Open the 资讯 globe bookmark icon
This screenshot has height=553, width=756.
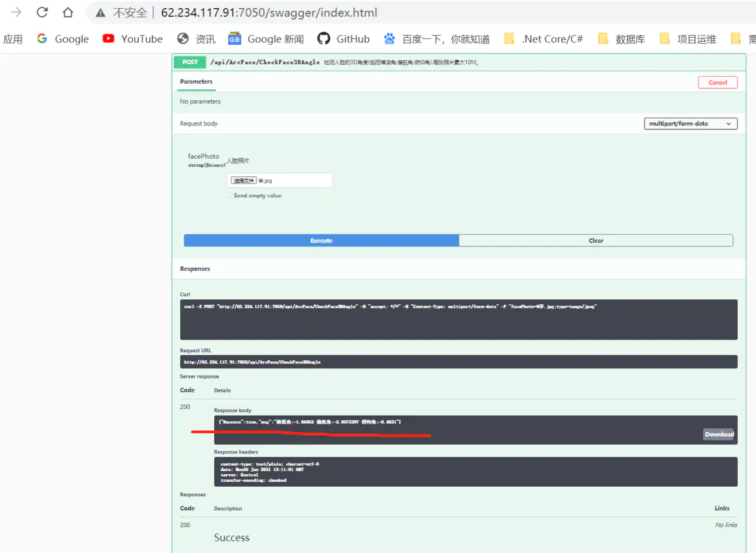click(x=183, y=38)
